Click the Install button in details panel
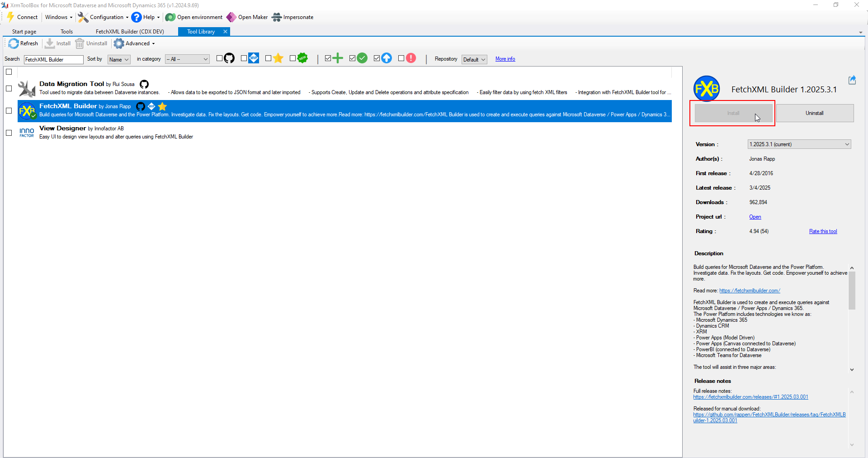 (733, 113)
